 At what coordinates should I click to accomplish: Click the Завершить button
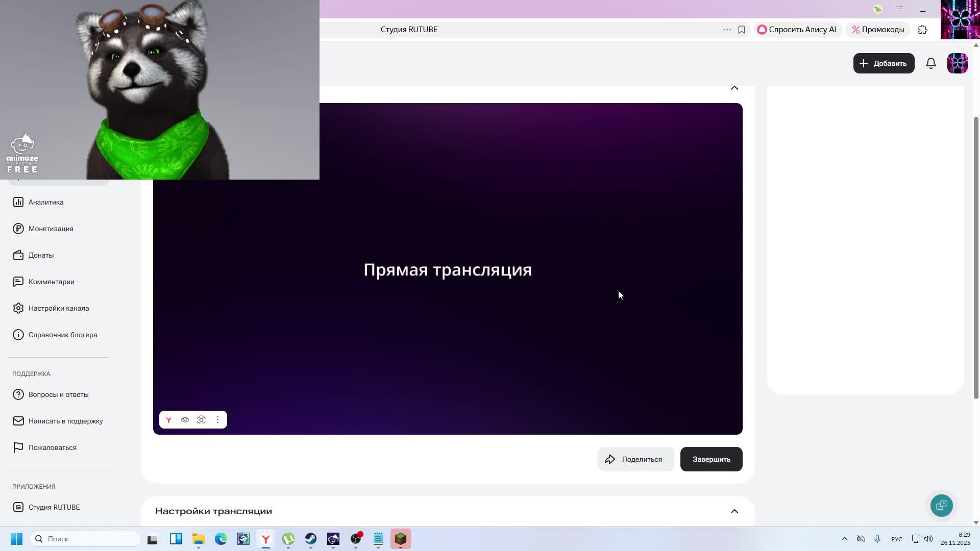[x=711, y=459]
